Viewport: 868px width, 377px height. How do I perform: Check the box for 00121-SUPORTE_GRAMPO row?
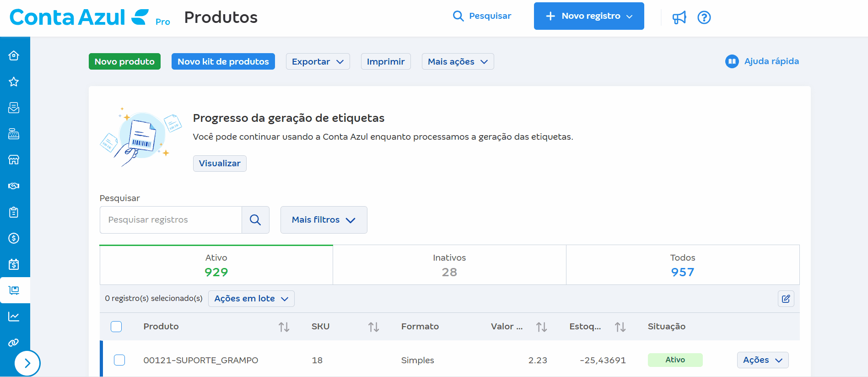click(119, 360)
